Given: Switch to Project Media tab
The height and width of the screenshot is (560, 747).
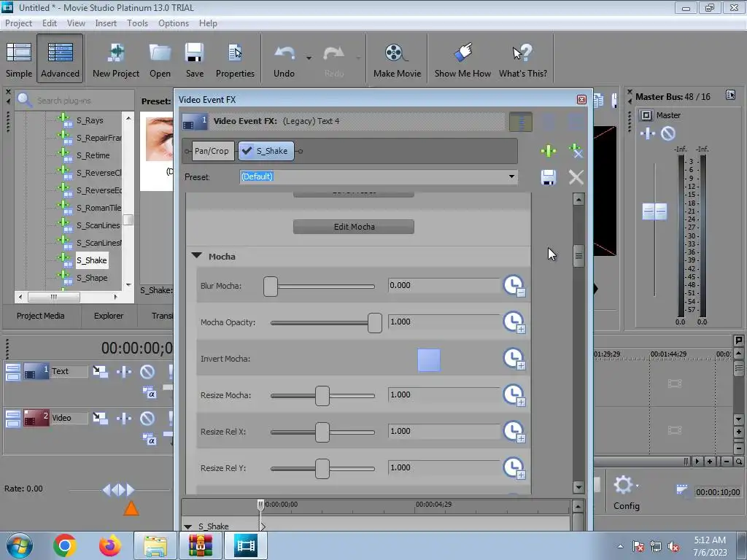Looking at the screenshot, I should click(41, 316).
